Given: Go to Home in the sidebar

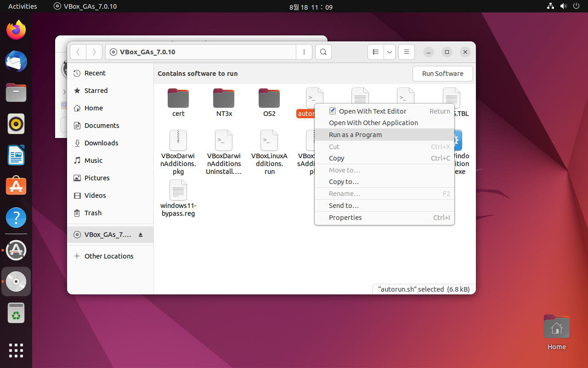Looking at the screenshot, I should coord(110,108).
